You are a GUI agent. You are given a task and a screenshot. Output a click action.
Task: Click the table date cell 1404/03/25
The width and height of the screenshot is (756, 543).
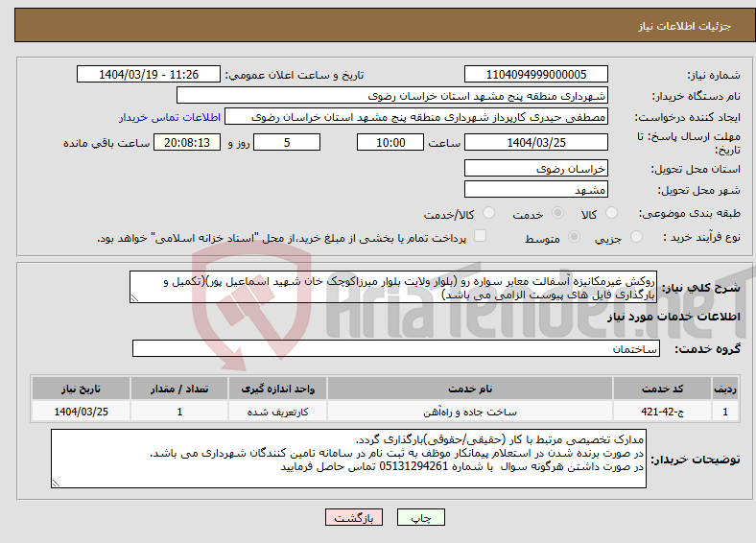(x=81, y=412)
